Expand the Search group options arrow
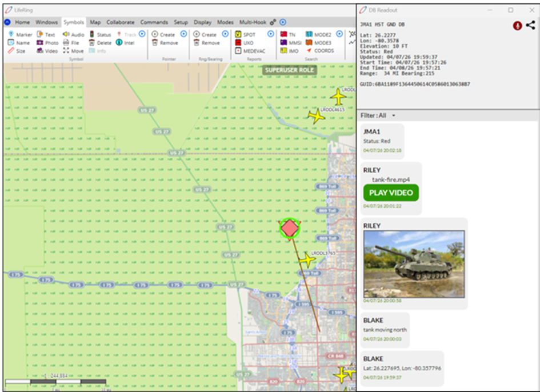The width and height of the screenshot is (540, 392). click(x=339, y=34)
